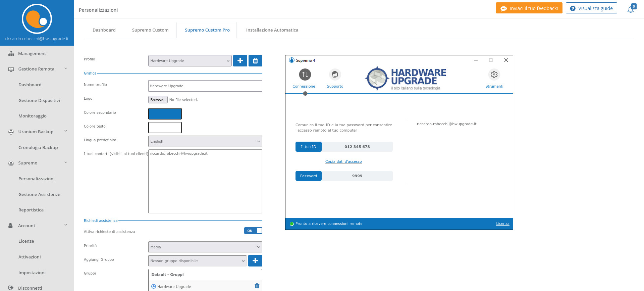Collapse the Gestione Remota section chevron

[x=66, y=68]
